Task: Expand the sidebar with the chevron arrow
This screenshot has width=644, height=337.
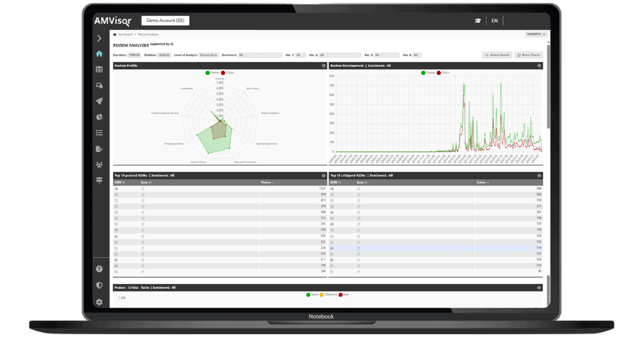Action: [99, 38]
